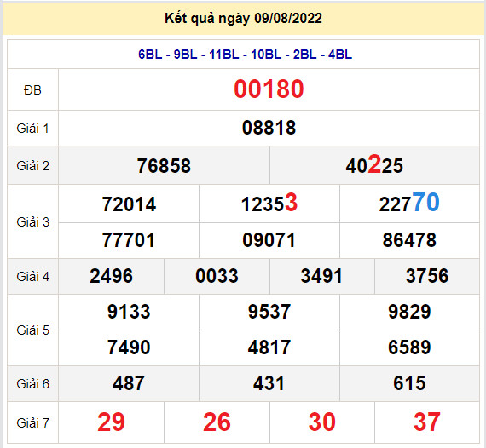The height and width of the screenshot is (448, 486).
Task: Click Giải 3 number 12353
Action: coord(269,203)
